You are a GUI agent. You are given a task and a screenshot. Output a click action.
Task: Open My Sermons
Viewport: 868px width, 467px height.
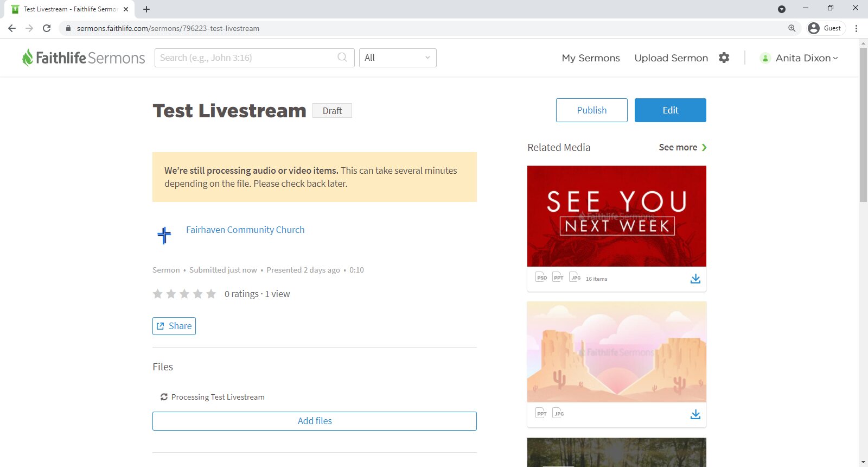click(591, 58)
